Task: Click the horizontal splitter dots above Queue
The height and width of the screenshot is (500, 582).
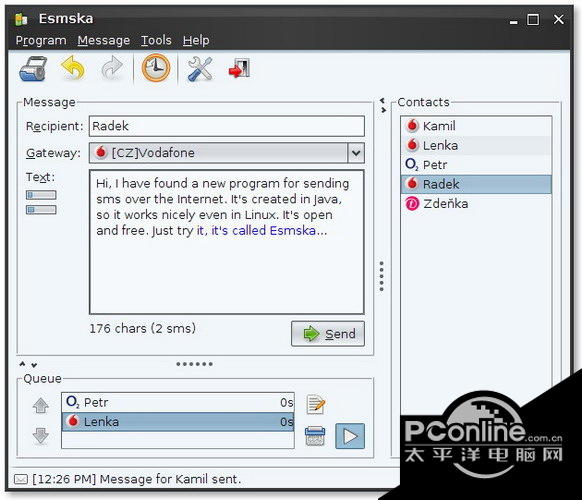Action: pos(194,364)
